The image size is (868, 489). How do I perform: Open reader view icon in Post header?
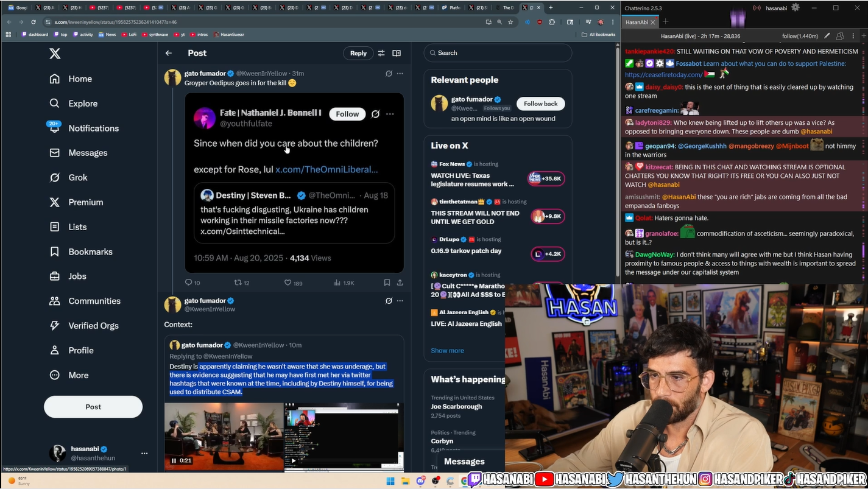397,53
